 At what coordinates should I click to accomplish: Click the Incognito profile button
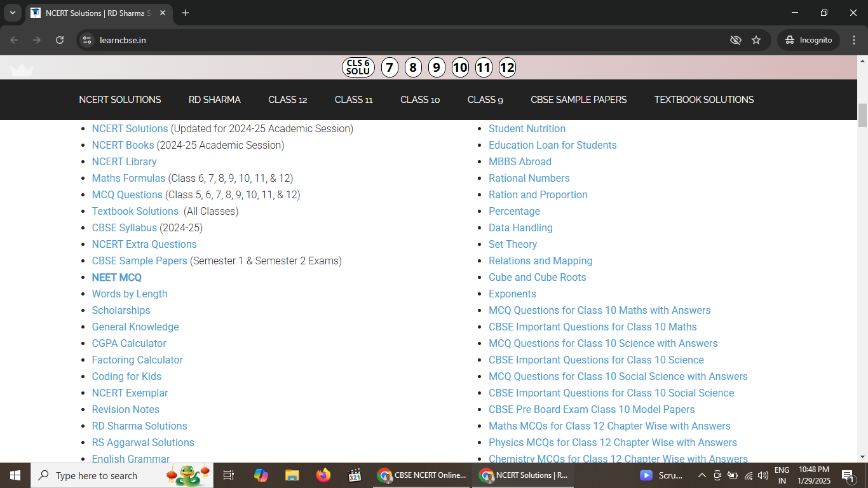click(x=808, y=40)
